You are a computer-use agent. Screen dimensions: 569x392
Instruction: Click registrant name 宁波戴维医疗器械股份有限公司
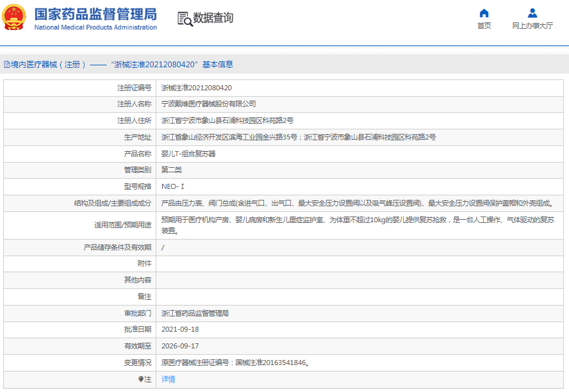pyautogui.click(x=208, y=104)
